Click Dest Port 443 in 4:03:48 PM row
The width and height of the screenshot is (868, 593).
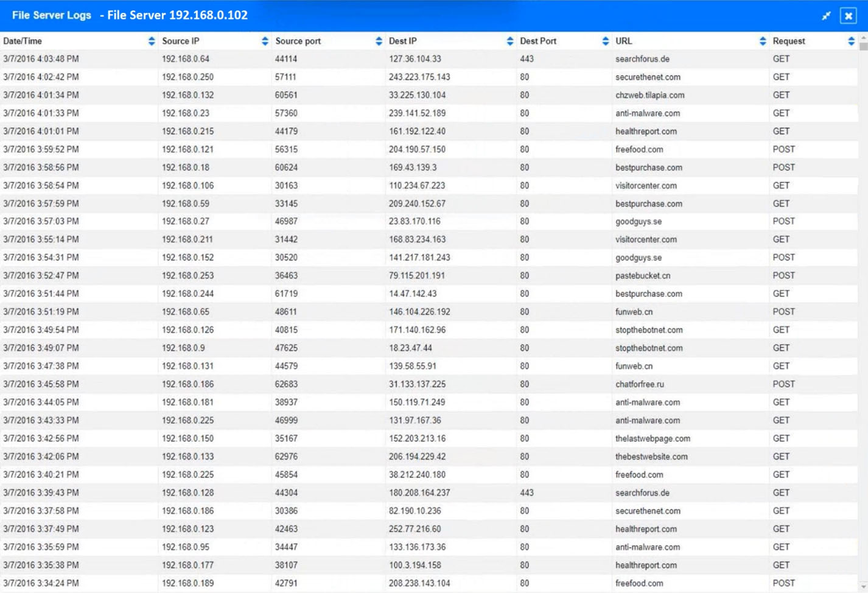point(527,59)
